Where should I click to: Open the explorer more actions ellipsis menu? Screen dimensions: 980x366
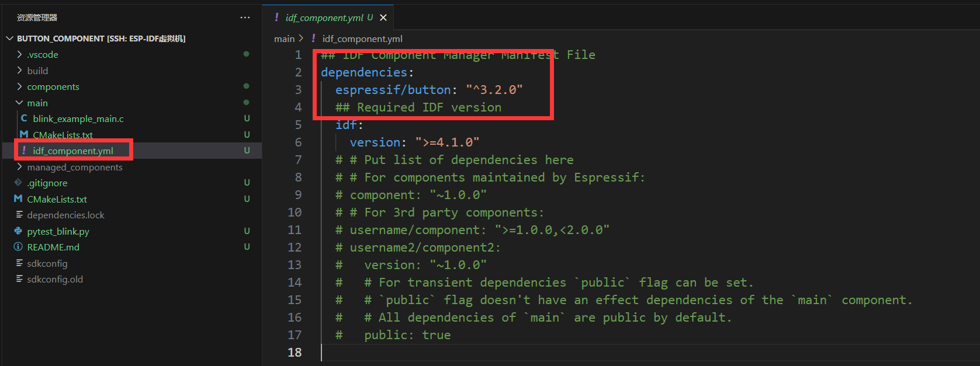coord(245,18)
